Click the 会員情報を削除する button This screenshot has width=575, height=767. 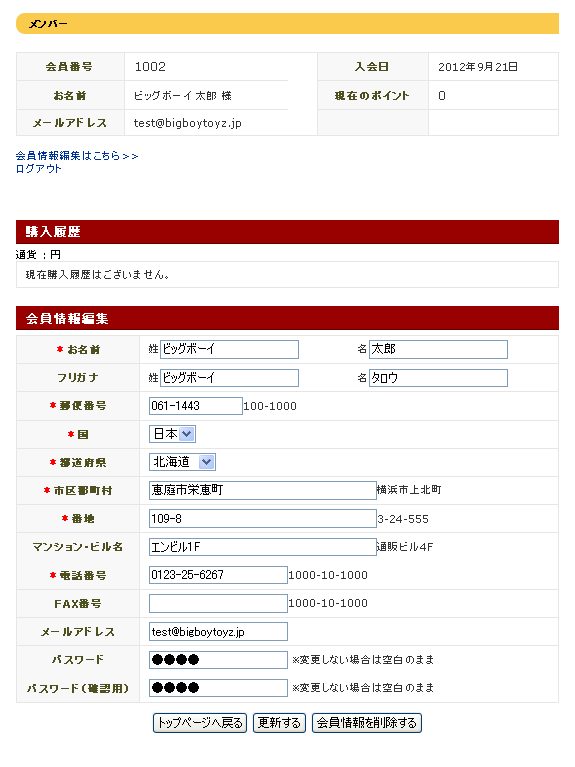click(x=367, y=722)
